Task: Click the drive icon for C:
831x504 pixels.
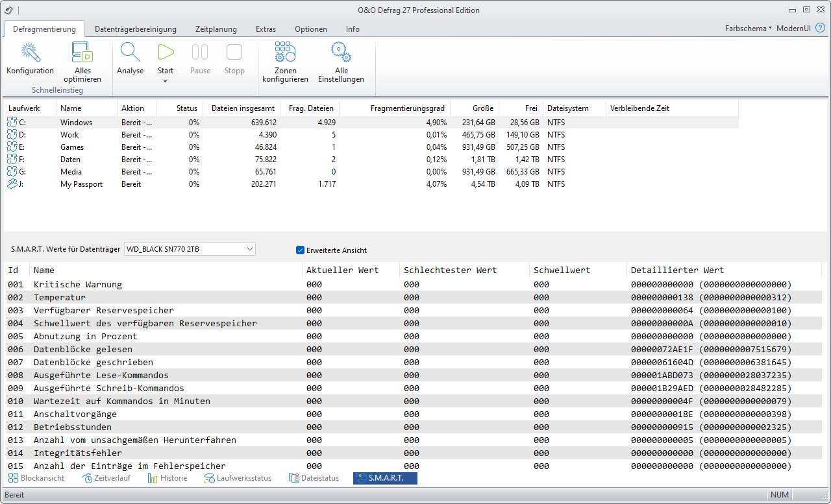Action: (12, 123)
